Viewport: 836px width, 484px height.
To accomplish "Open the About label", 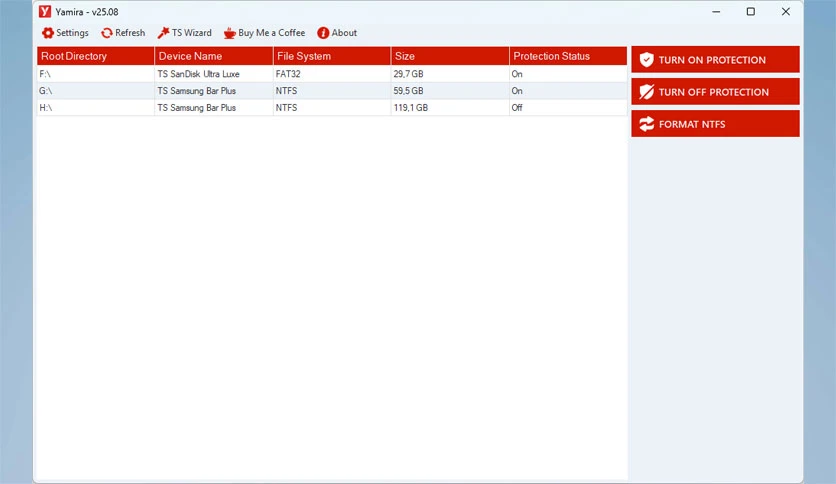I will (x=344, y=33).
